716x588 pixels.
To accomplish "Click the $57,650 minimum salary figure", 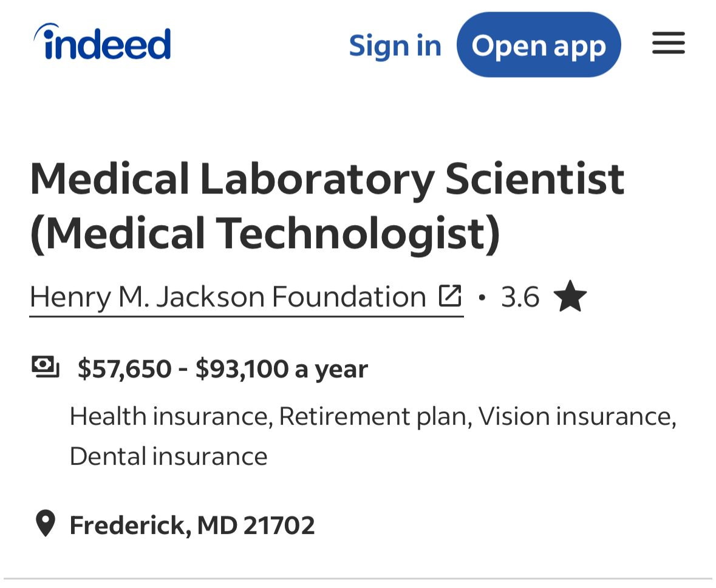I will pos(124,369).
